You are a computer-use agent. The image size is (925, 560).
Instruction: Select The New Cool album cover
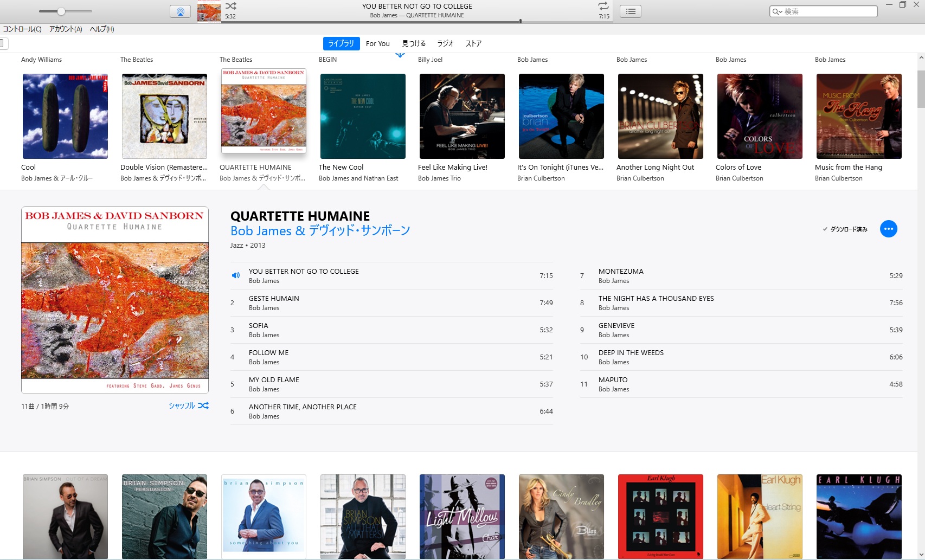[x=363, y=116]
